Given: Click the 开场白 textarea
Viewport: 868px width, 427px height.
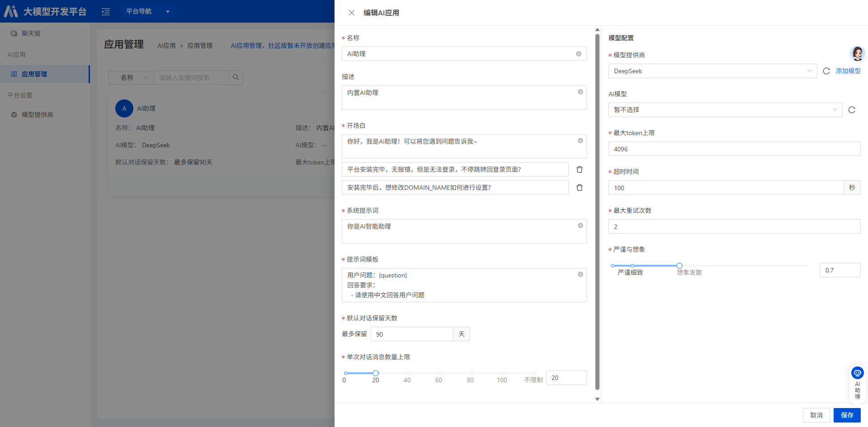Looking at the screenshot, I should (464, 146).
